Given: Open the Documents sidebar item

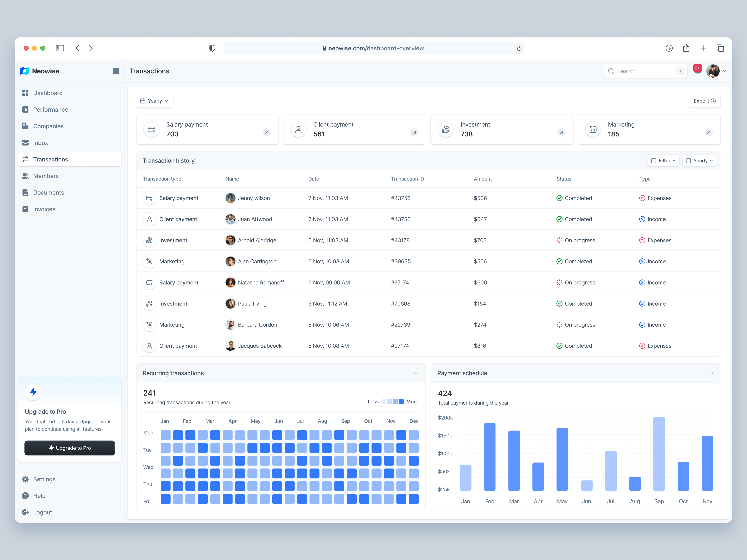Looking at the screenshot, I should pos(48,192).
